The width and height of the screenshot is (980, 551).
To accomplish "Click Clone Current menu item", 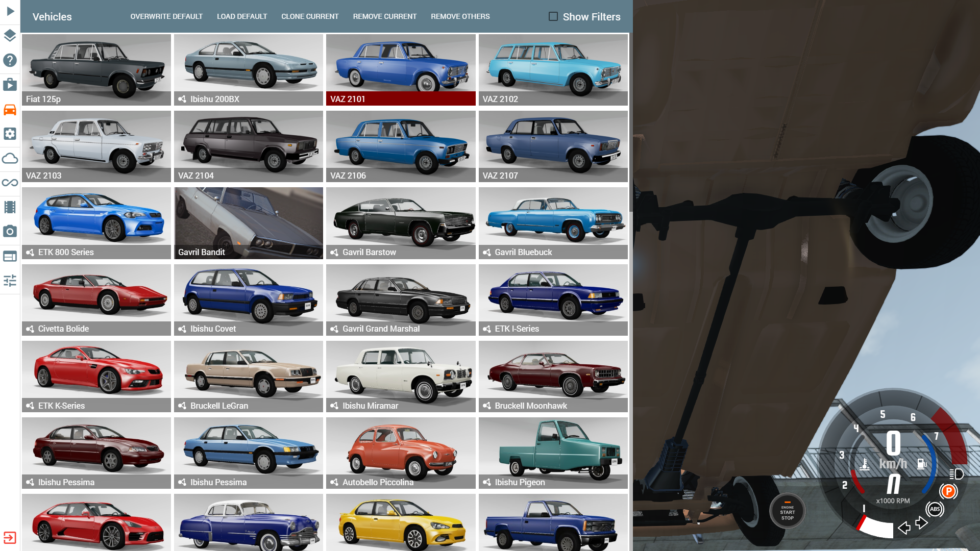I will (310, 16).
